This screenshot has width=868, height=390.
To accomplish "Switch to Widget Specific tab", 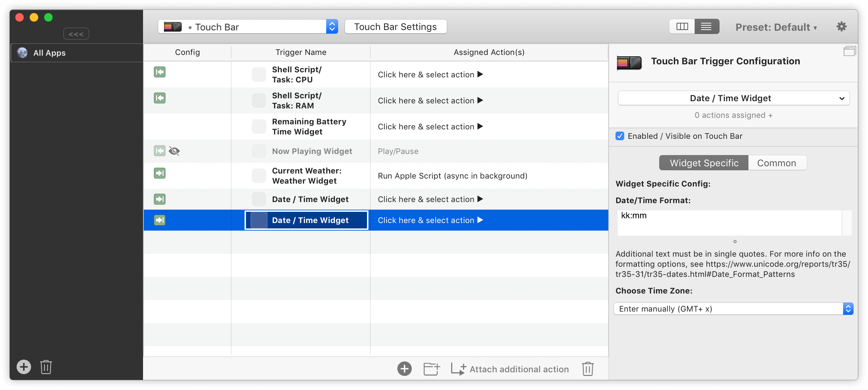I will [x=704, y=163].
